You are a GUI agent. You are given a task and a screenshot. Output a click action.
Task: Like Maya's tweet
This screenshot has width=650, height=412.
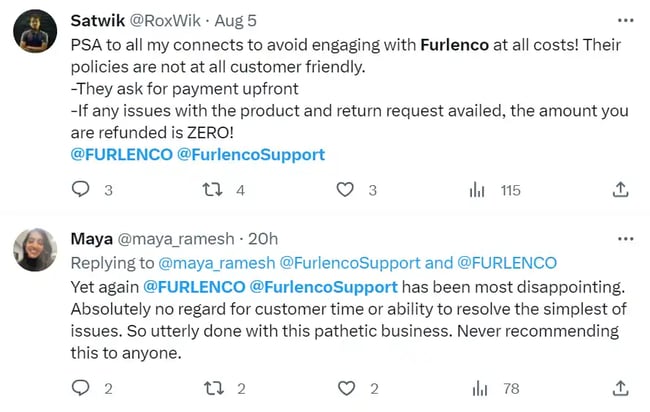click(346, 387)
